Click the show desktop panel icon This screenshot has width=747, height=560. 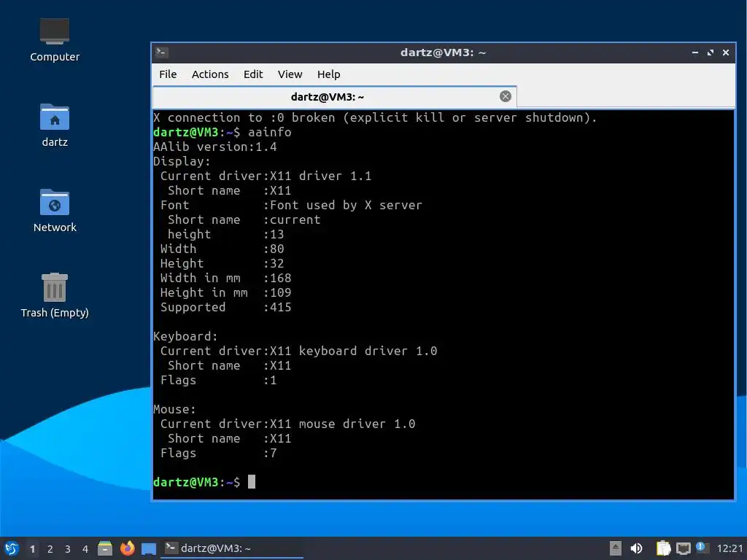tap(149, 548)
